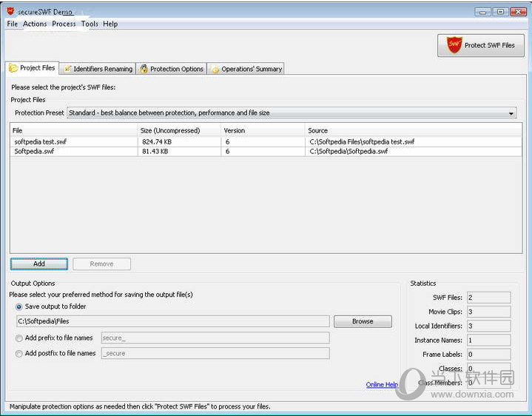532x416 pixels.
Task: Click the File column header
Action: click(x=74, y=130)
